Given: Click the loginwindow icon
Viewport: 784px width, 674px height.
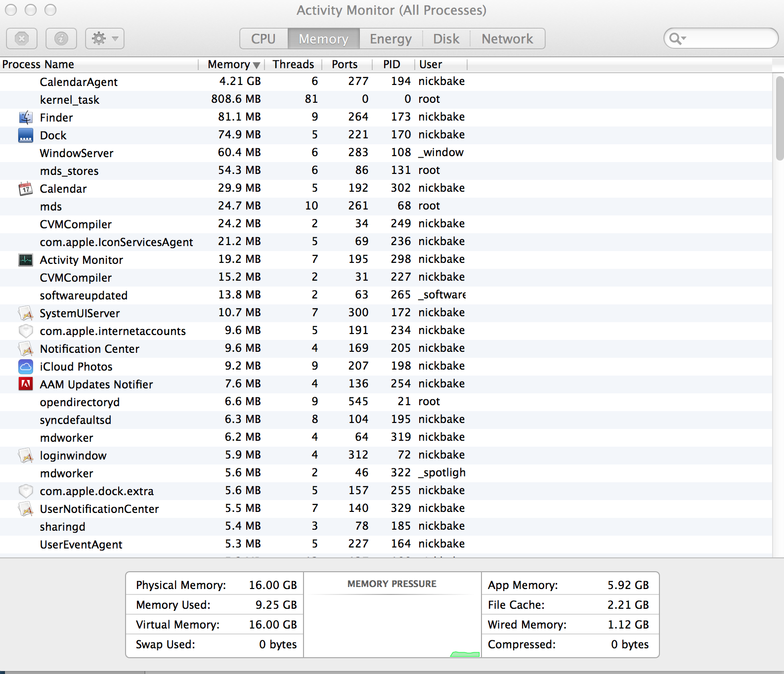Looking at the screenshot, I should click(x=26, y=456).
